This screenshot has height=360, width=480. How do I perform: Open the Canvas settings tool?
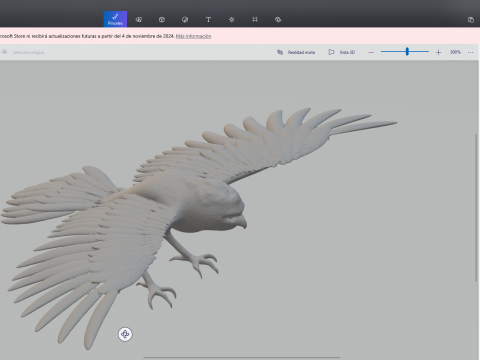pos(255,20)
